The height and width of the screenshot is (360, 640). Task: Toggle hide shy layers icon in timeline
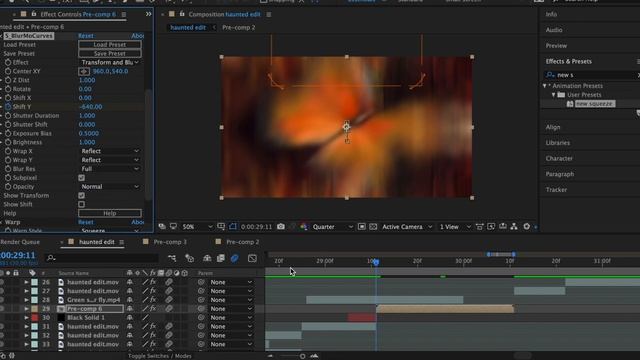point(207,258)
